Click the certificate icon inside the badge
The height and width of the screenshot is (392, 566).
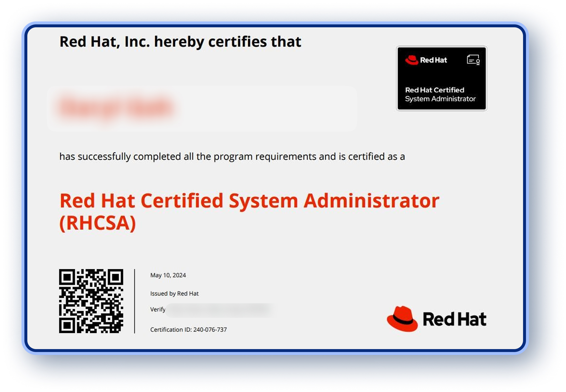pos(473,60)
